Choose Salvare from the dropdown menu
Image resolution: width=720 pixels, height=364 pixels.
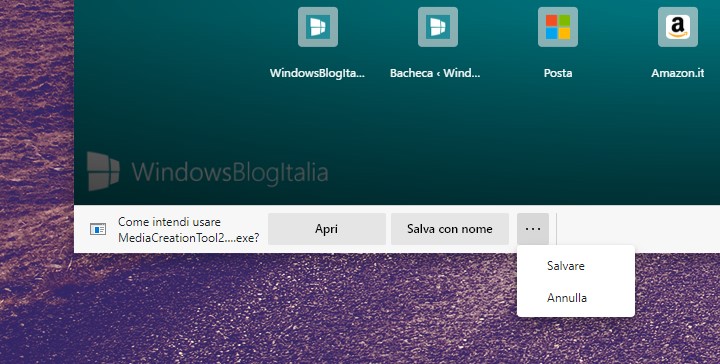576,266
